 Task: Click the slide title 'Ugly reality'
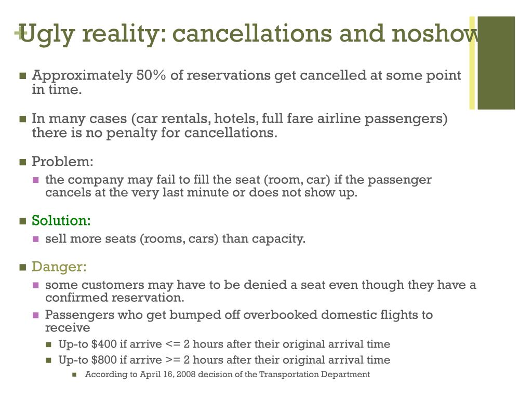pos(91,35)
